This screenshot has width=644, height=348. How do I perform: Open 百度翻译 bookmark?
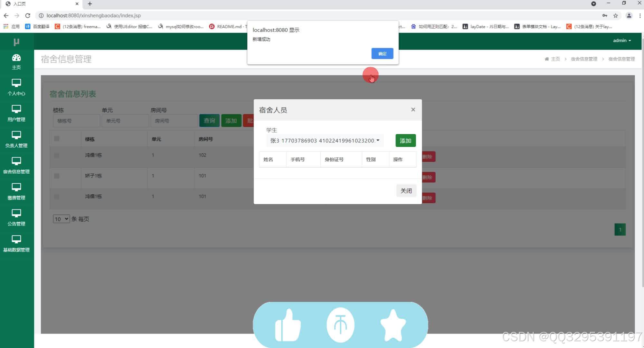(37, 26)
